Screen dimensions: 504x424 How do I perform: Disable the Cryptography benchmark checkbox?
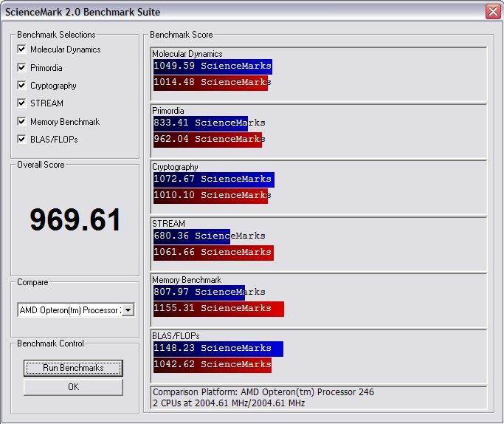pyautogui.click(x=22, y=86)
